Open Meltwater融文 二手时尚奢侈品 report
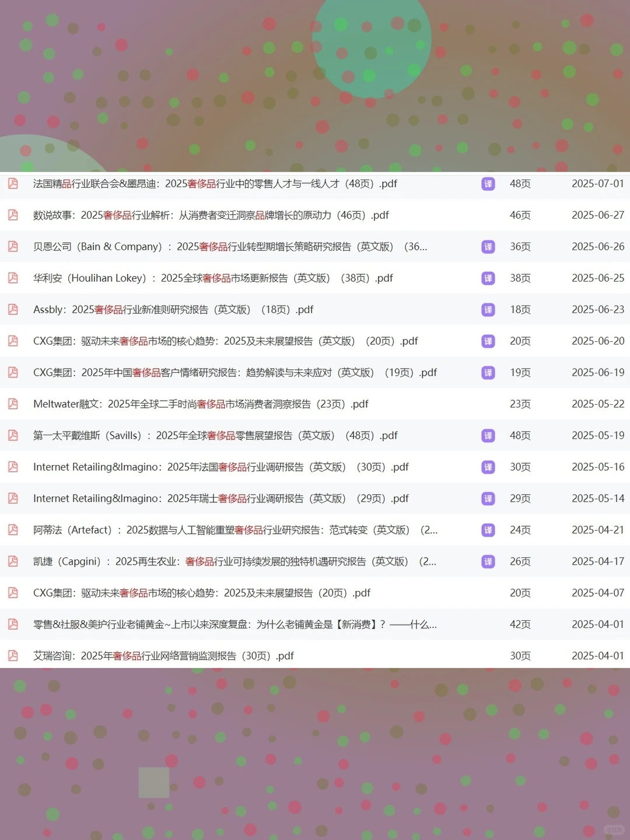630x840 pixels. click(201, 404)
